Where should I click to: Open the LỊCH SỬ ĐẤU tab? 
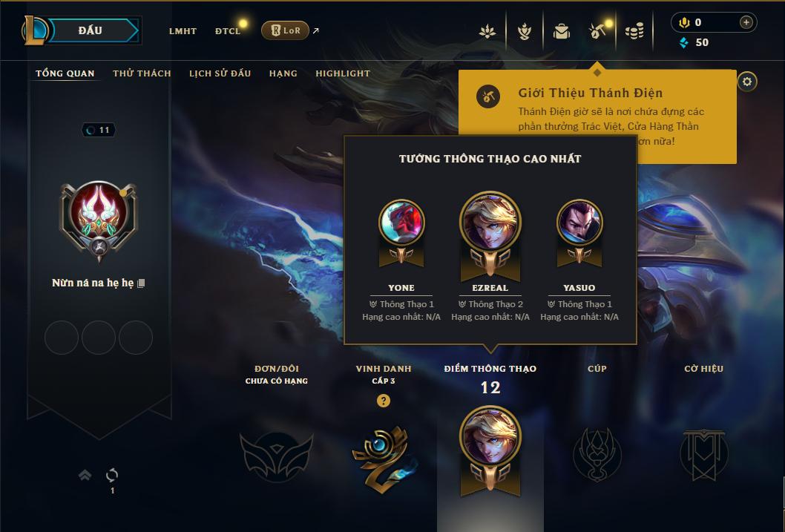(x=220, y=73)
